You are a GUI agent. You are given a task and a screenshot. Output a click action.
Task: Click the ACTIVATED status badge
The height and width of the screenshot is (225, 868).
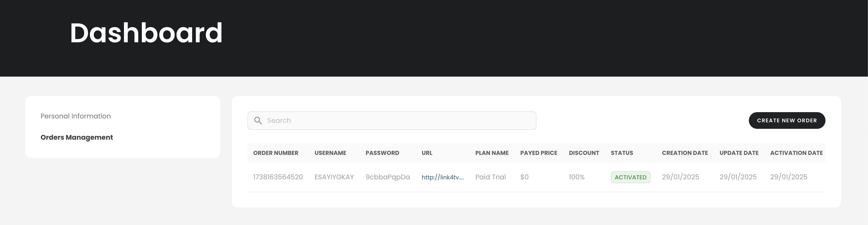pyautogui.click(x=630, y=177)
